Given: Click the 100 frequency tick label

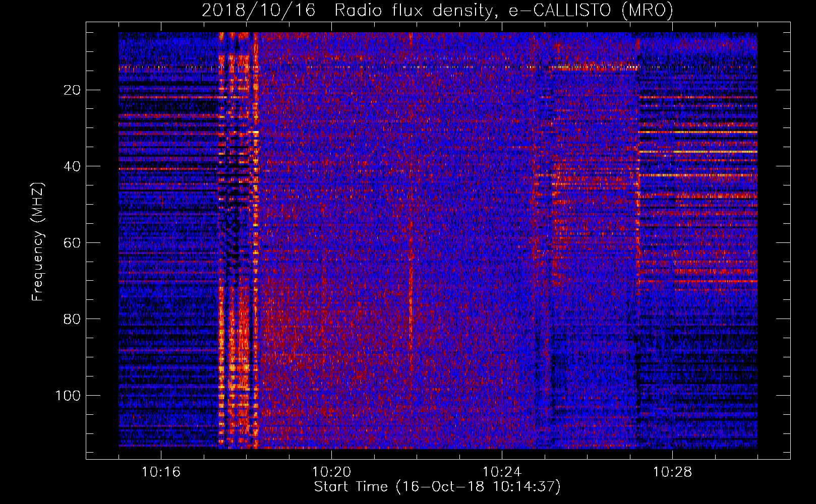Looking at the screenshot, I should (x=68, y=396).
